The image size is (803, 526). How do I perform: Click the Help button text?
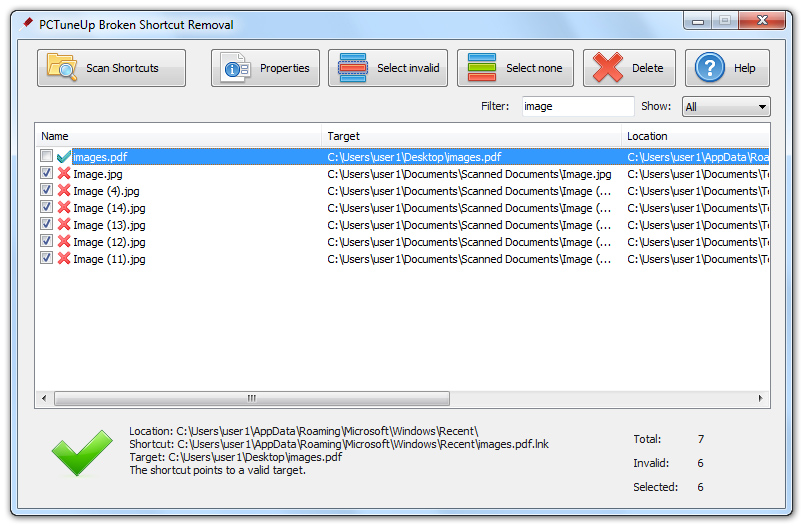click(744, 68)
